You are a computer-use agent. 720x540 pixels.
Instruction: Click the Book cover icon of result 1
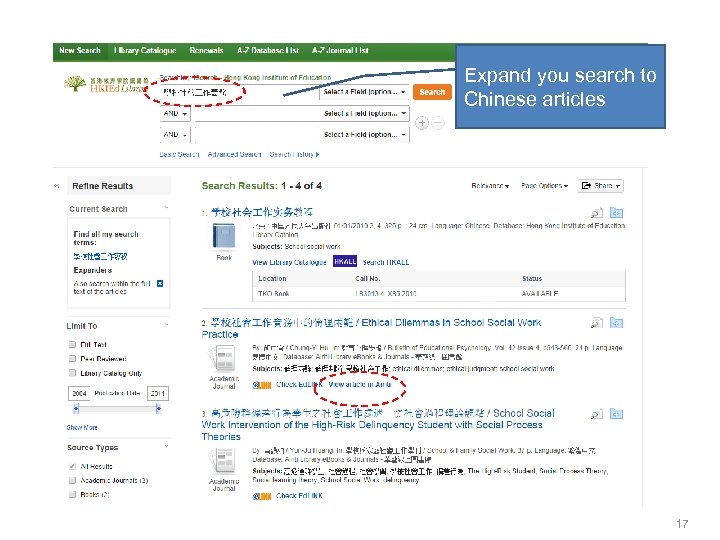click(224, 236)
